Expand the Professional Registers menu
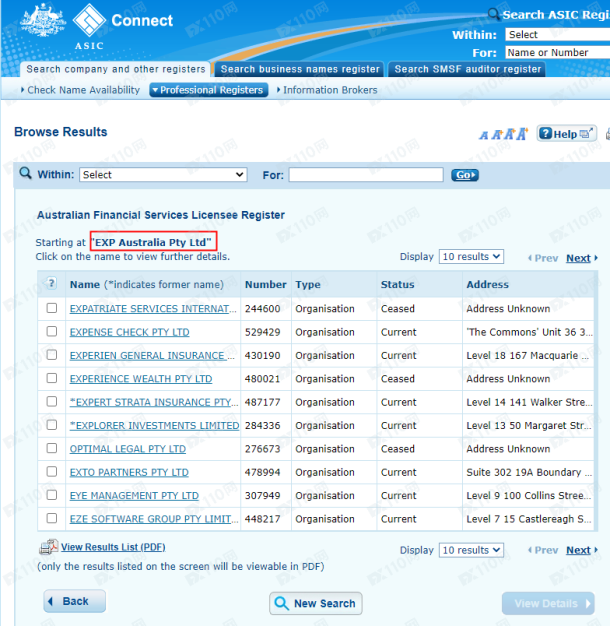The height and width of the screenshot is (626, 610). pos(209,90)
